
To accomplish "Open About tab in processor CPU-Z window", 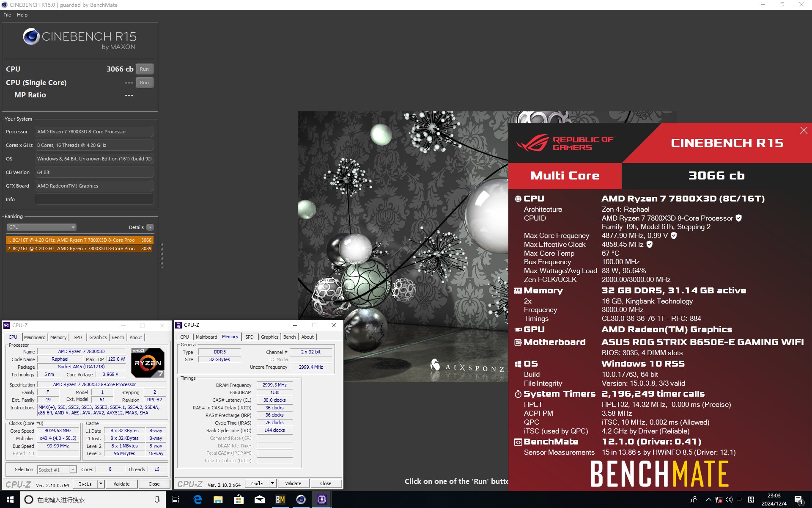I will [x=136, y=337].
